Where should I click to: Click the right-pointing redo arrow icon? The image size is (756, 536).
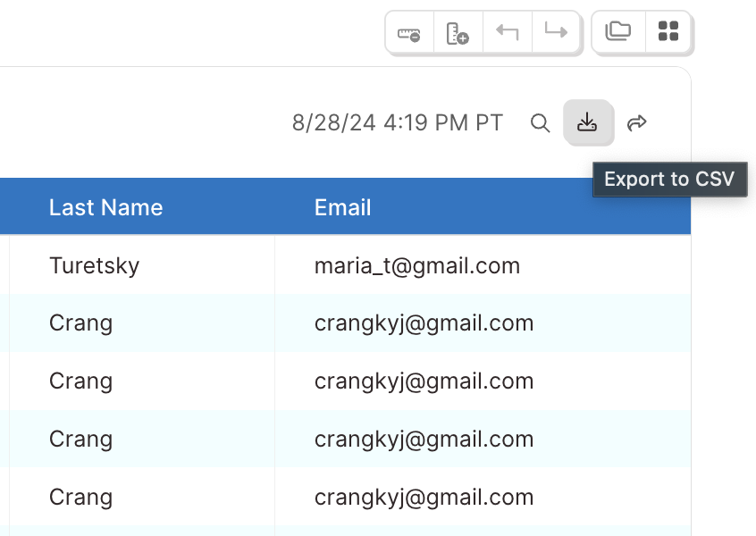click(x=556, y=33)
